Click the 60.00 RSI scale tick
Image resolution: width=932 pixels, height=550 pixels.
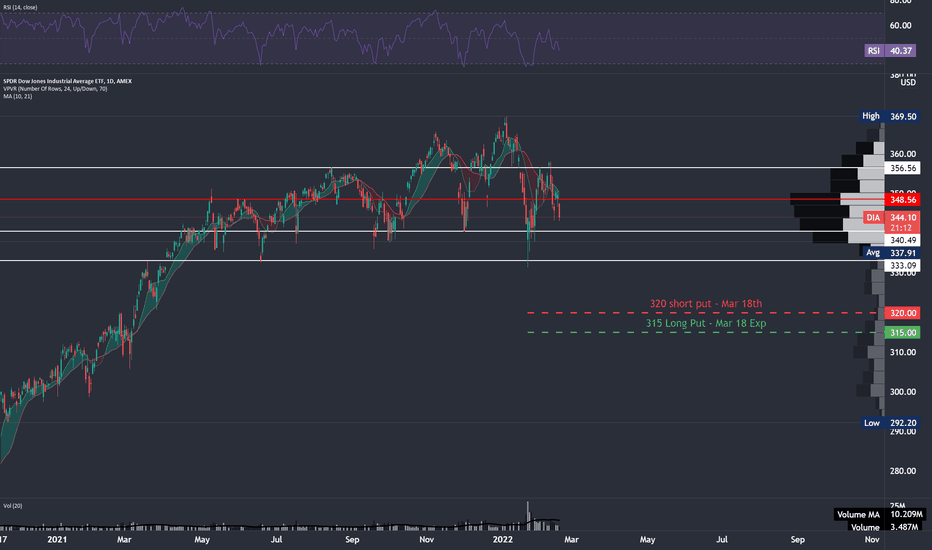900,26
